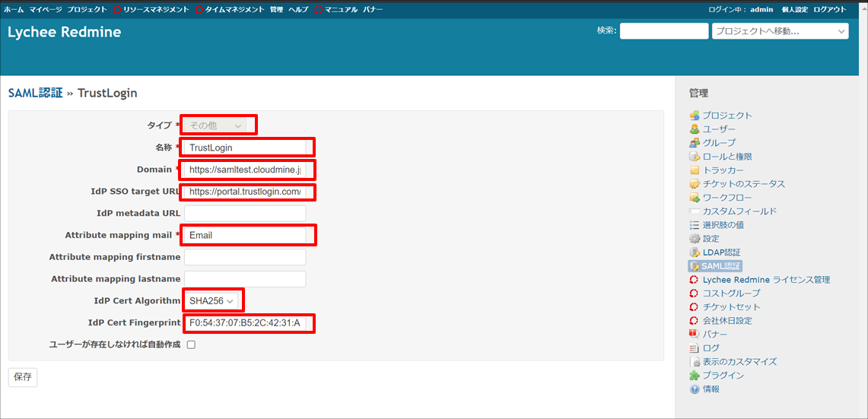
Task: Click the information icon in the sidebar
Action: [695, 389]
